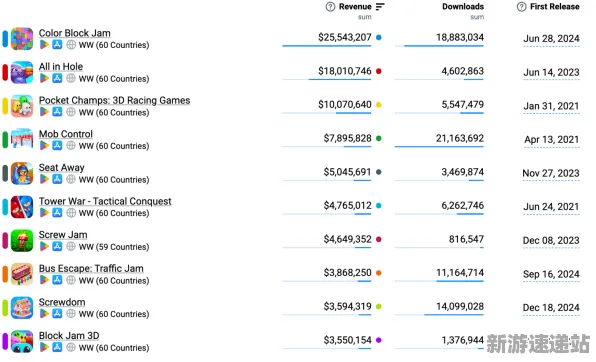Open the Tower War - Tactical Conquest link

105,201
